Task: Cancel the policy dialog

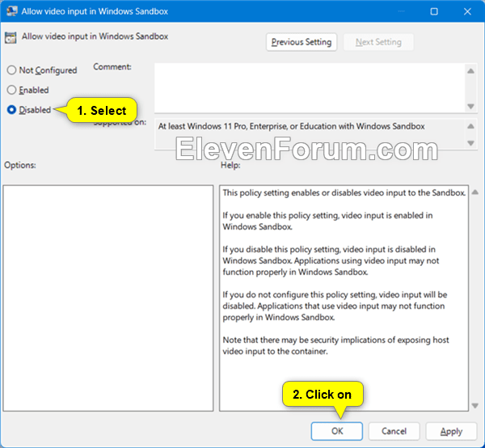Action: [394, 431]
